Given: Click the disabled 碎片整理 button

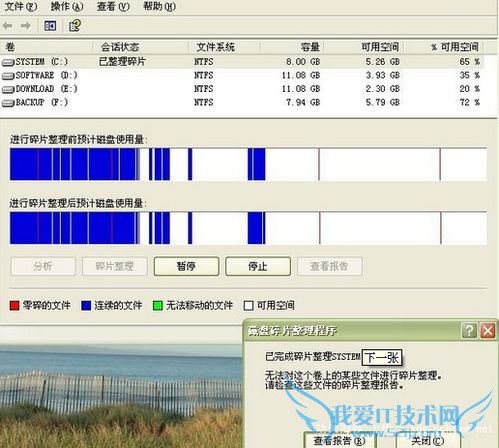Looking at the screenshot, I should click(x=115, y=266).
